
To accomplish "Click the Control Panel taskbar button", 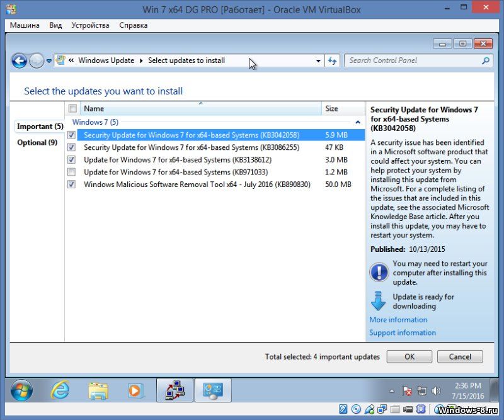I will click(x=213, y=390).
